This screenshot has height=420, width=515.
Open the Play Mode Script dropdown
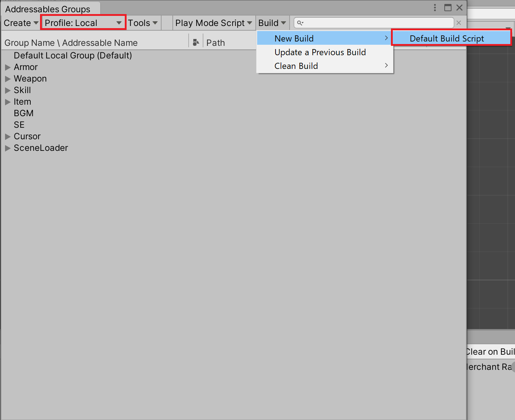click(214, 23)
